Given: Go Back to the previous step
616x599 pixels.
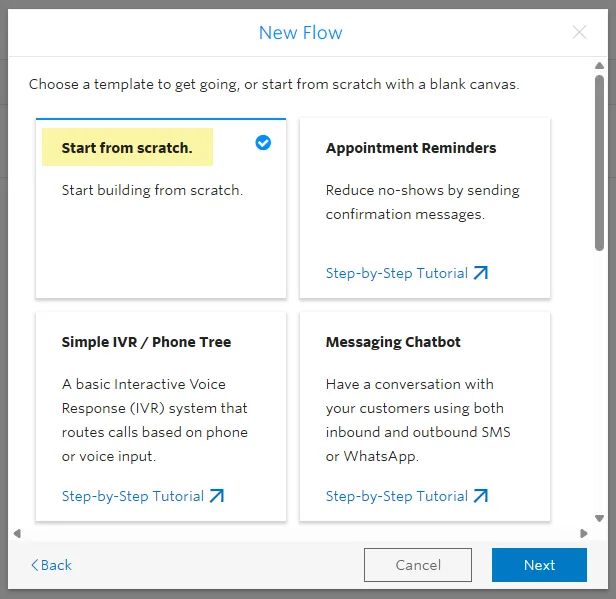Looking at the screenshot, I should [51, 565].
